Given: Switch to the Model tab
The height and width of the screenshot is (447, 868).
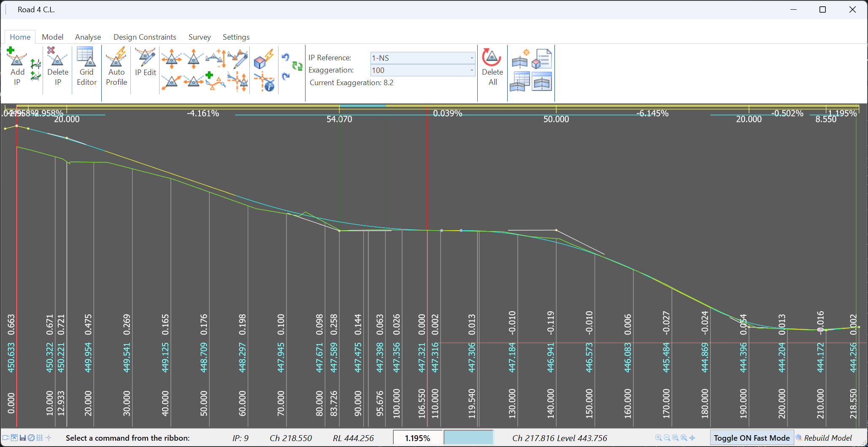Looking at the screenshot, I should point(52,37).
